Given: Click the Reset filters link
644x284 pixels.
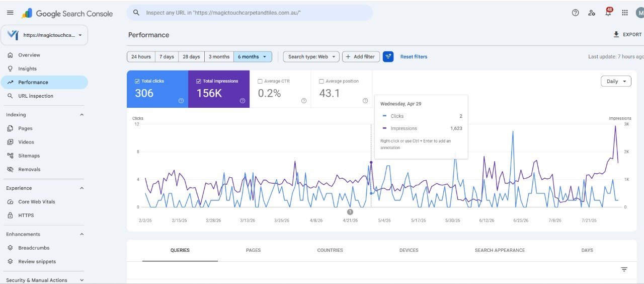Looking at the screenshot, I should point(414,57).
